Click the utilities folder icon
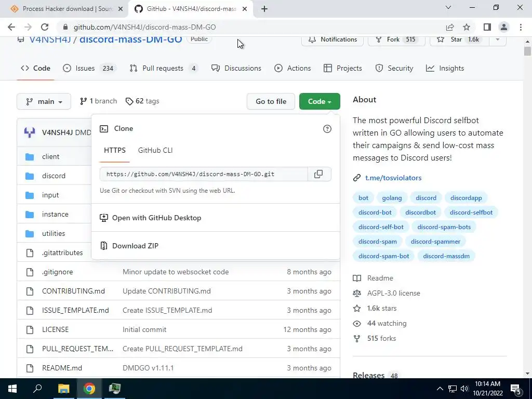The height and width of the screenshot is (399, 532). (x=30, y=233)
